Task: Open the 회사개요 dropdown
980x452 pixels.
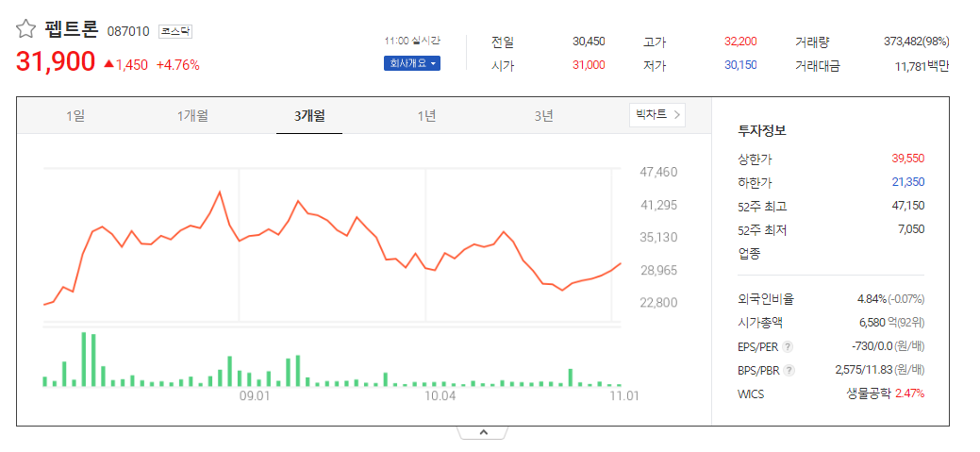Action: click(412, 64)
